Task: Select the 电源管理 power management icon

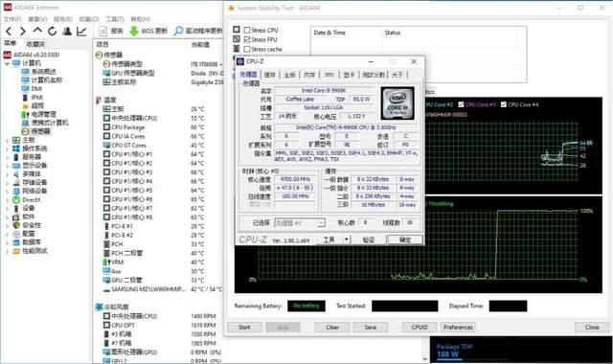Action: (x=25, y=115)
